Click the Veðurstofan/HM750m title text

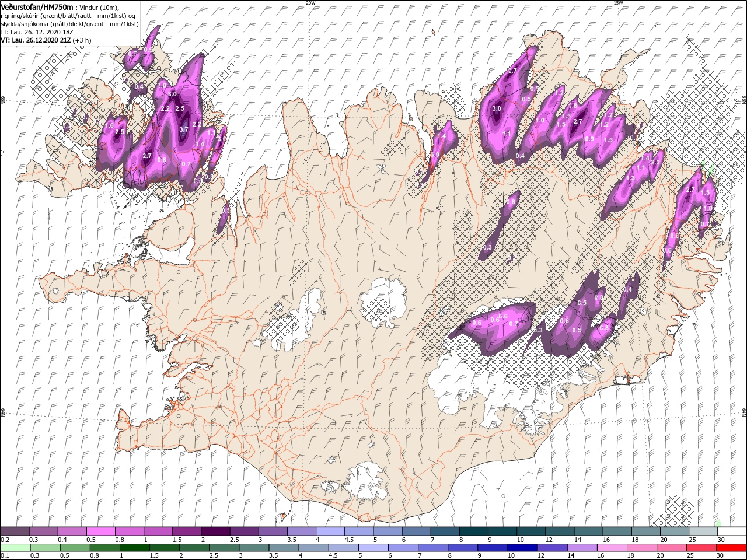click(x=37, y=7)
